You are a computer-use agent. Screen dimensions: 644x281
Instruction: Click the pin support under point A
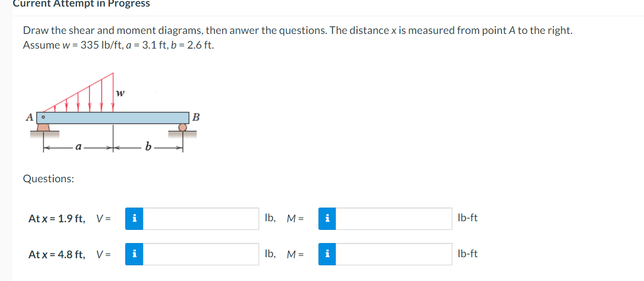[44, 129]
